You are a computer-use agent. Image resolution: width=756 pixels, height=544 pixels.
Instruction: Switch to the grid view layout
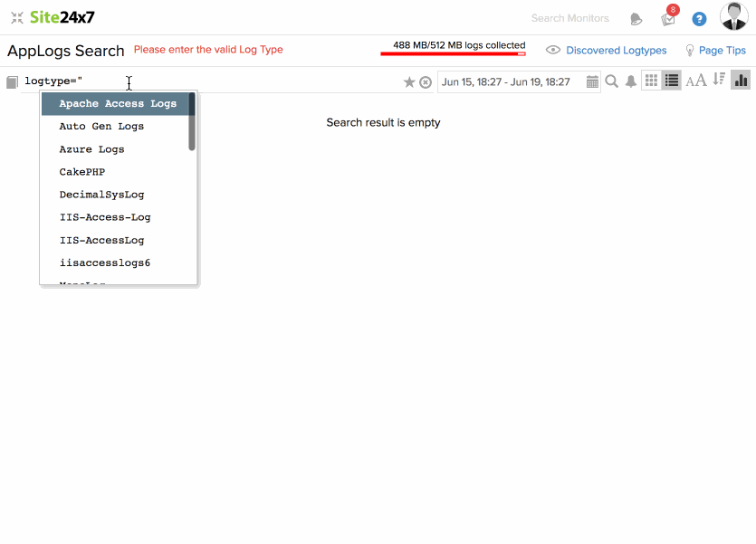[x=651, y=80]
